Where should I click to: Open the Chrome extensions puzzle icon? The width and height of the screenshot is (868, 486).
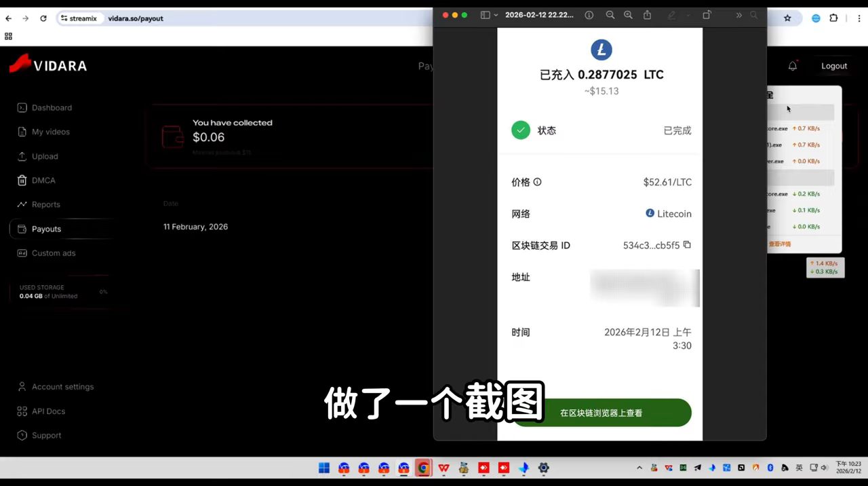834,18
